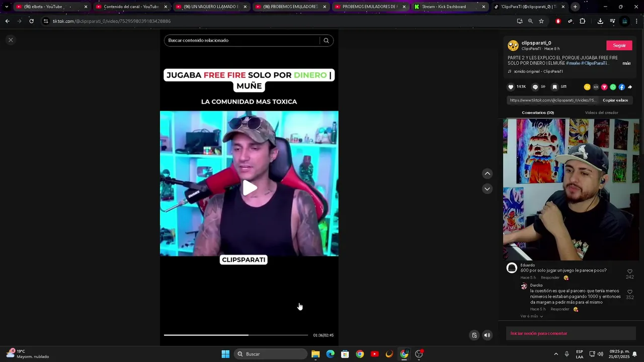This screenshot has height=362, width=644.
Task: Click the taskbar 'Buscar' search box
Action: 272,354
